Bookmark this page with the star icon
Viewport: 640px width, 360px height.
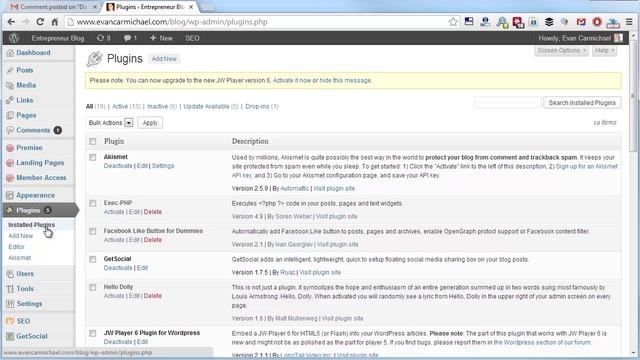tap(453, 22)
